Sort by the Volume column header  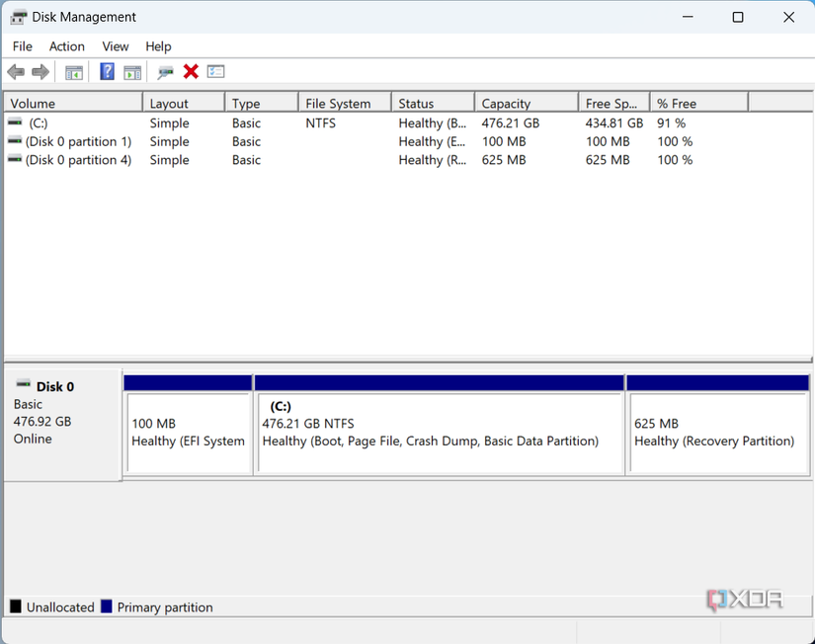click(x=73, y=103)
